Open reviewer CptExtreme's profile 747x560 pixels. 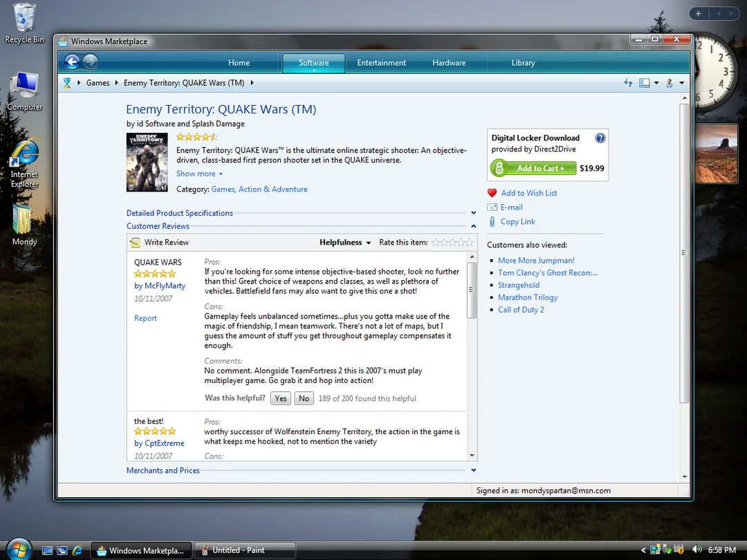[165, 443]
